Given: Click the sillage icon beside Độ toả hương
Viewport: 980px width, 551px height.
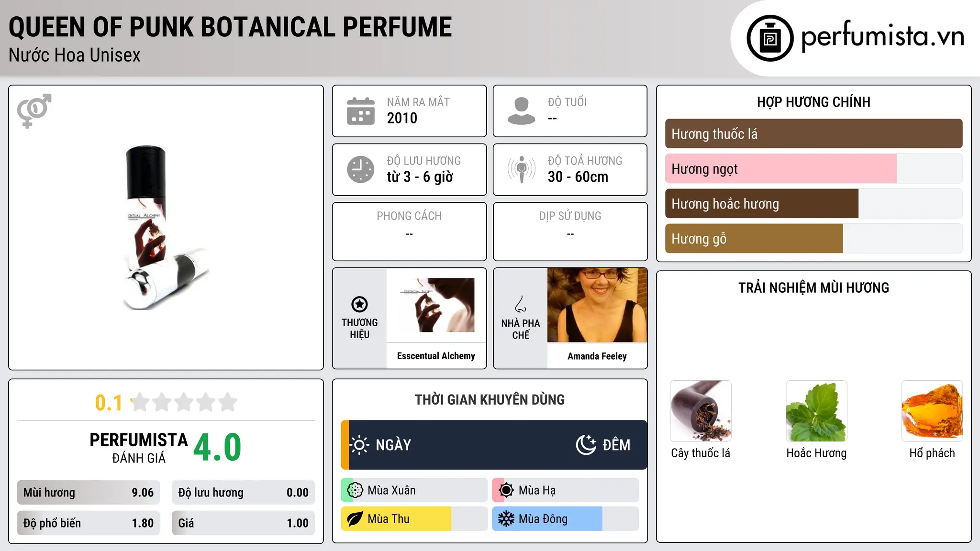Looking at the screenshot, I should click(x=522, y=169).
